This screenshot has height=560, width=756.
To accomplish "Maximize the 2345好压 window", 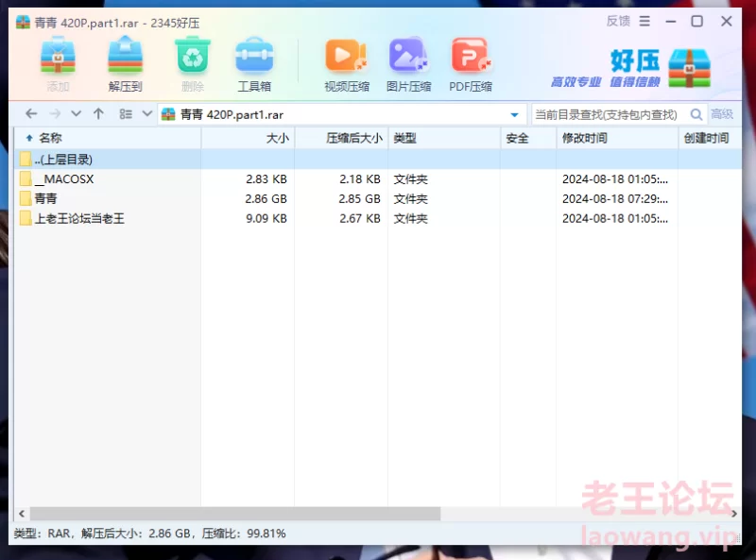I will pyautogui.click(x=696, y=21).
